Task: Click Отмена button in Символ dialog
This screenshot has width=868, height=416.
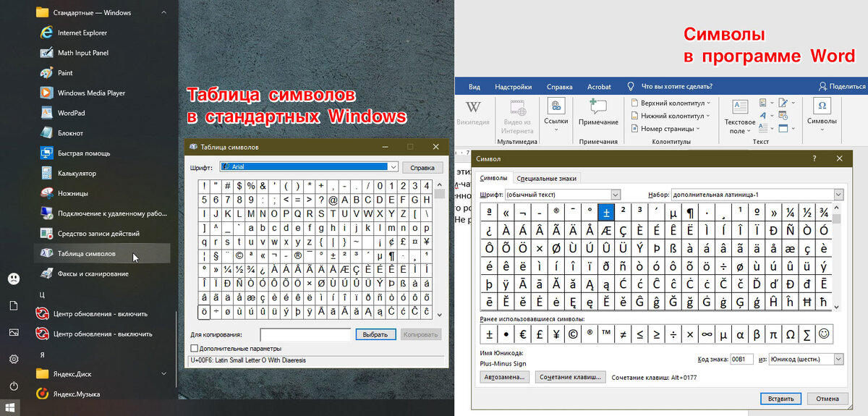Action: 827,399
